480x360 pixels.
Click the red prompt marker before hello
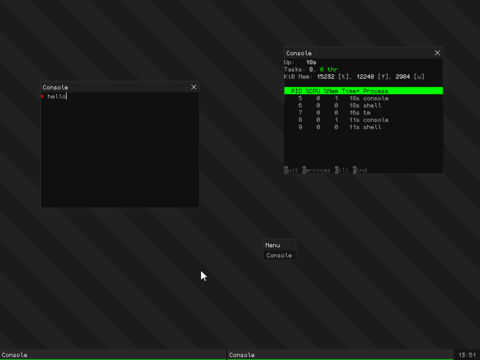[x=42, y=96]
